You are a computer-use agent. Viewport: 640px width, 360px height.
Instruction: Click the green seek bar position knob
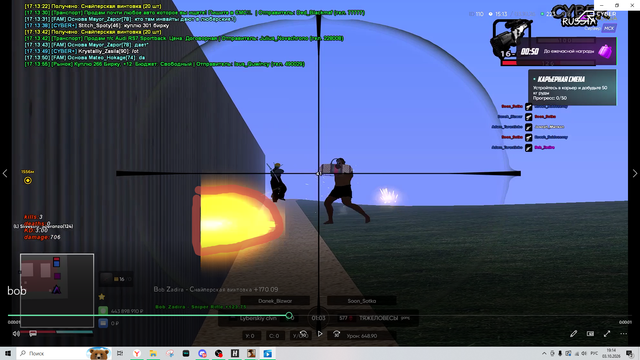point(289,316)
